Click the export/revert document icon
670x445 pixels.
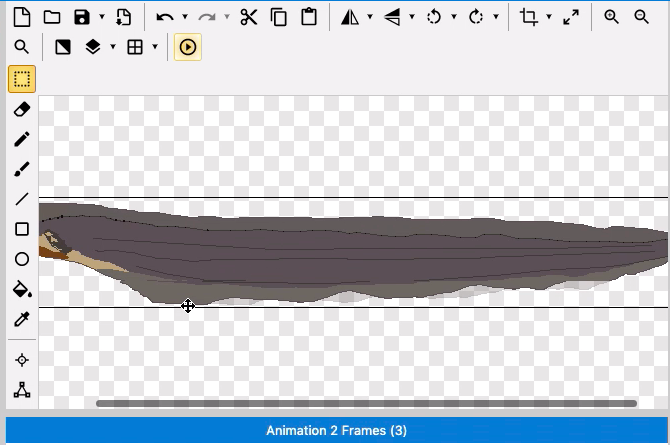tap(123, 17)
